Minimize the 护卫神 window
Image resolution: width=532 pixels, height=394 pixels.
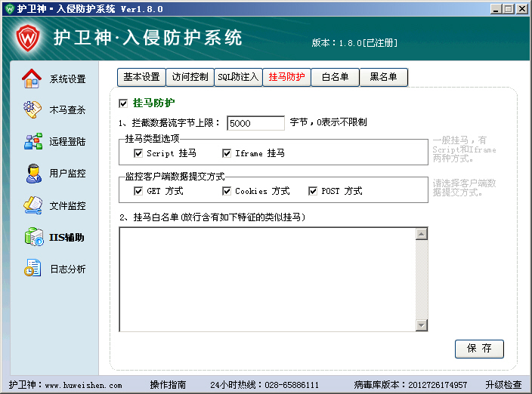pos(496,9)
